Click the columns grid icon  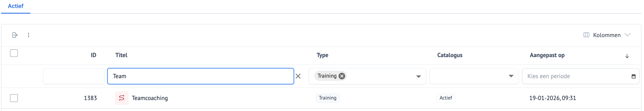coord(586,35)
